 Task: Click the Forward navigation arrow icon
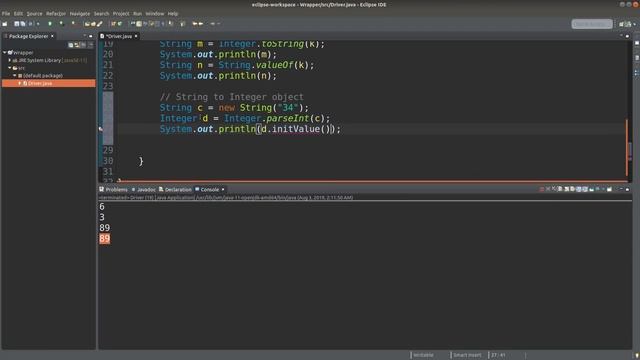201,24
